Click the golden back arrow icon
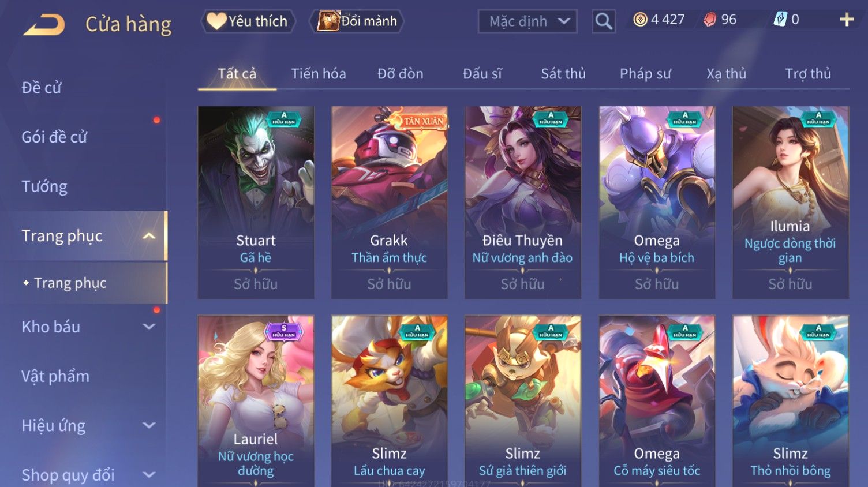The width and height of the screenshot is (868, 487). pyautogui.click(x=44, y=24)
